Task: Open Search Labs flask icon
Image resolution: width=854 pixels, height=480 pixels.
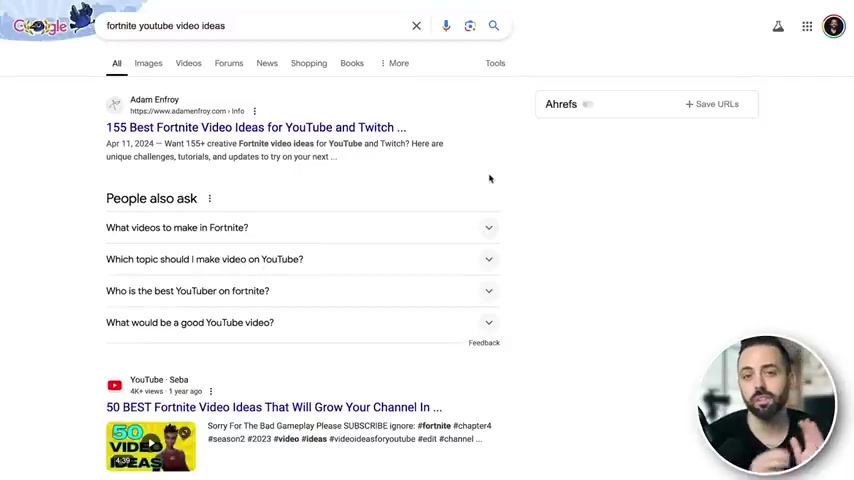Action: click(x=778, y=26)
